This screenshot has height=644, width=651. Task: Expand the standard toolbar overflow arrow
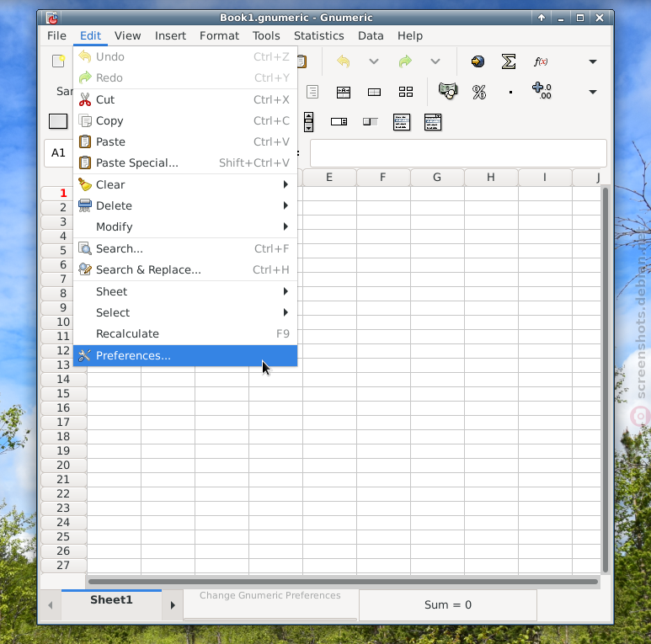point(592,61)
